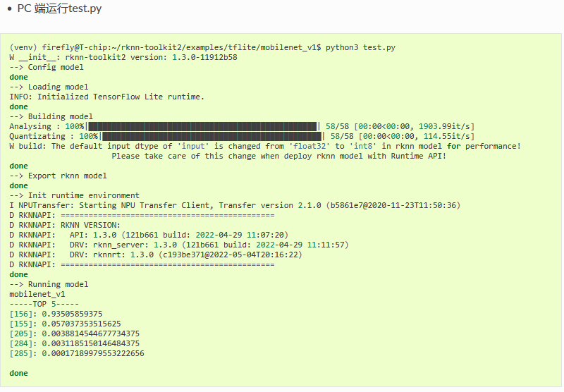Click the '--> Export rknn model' line

[59, 176]
